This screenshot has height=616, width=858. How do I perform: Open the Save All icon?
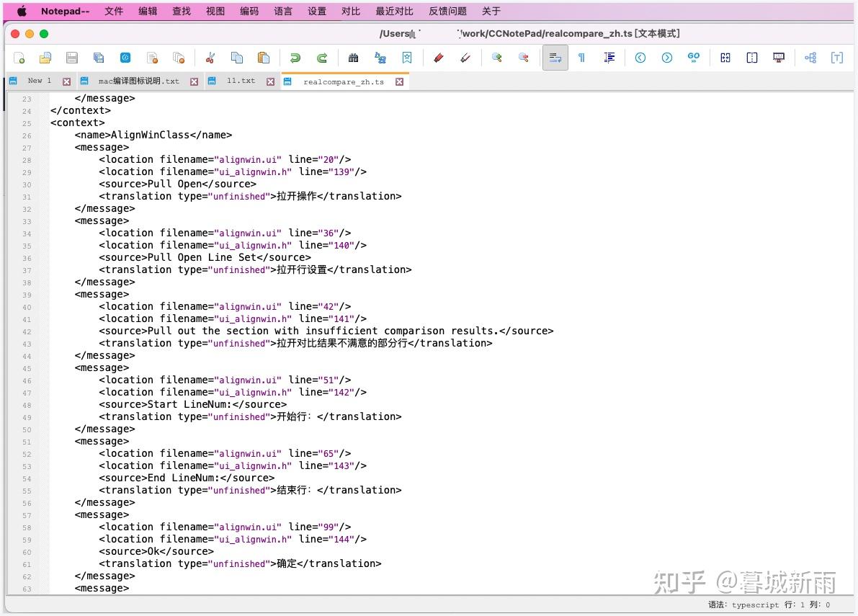tap(98, 58)
